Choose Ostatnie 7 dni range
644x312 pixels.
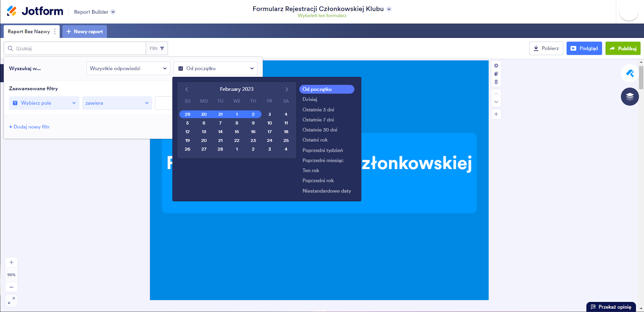point(318,120)
